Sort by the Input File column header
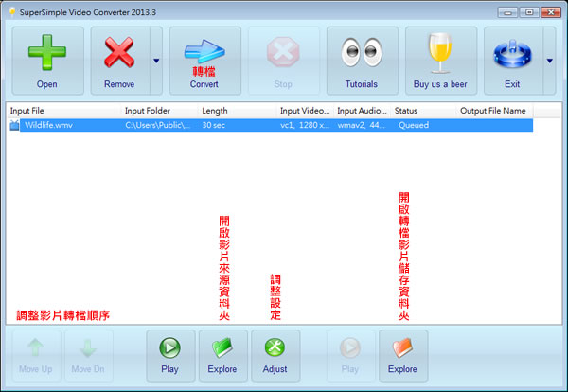The image size is (568, 392). pos(63,111)
